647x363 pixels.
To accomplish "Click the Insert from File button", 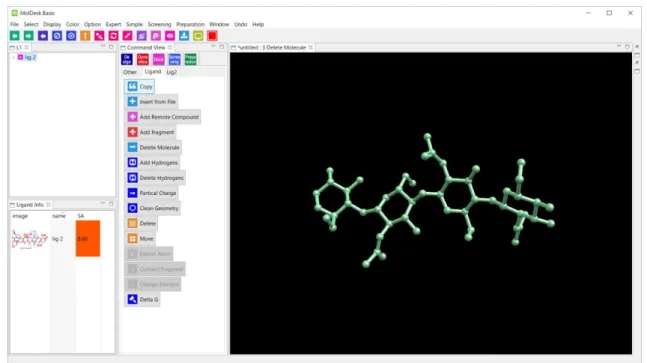I will point(151,101).
